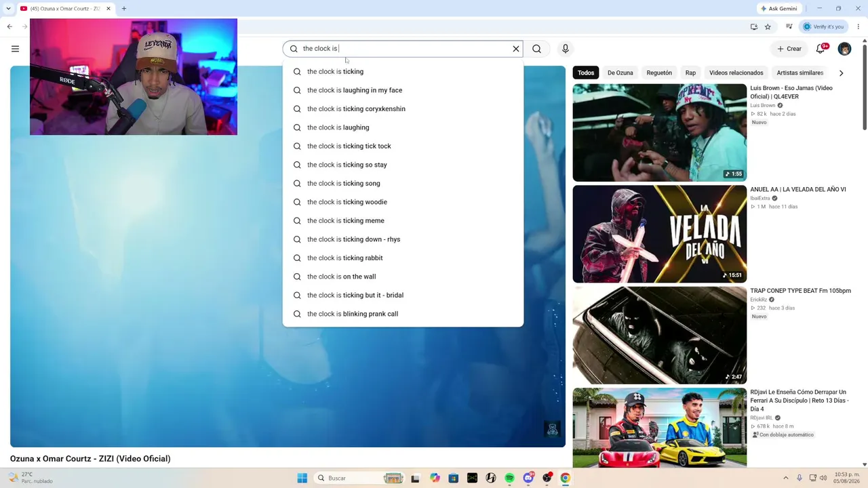The width and height of the screenshot is (868, 488).
Task: Choose suggestion 'the clock is ticking coryxkenshin'
Action: (403, 108)
